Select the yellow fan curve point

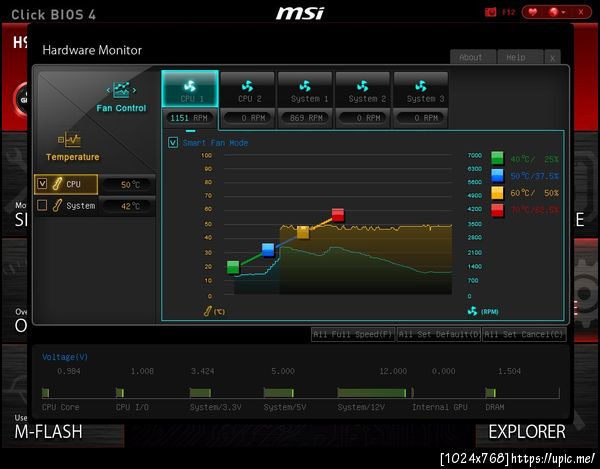coord(303,232)
